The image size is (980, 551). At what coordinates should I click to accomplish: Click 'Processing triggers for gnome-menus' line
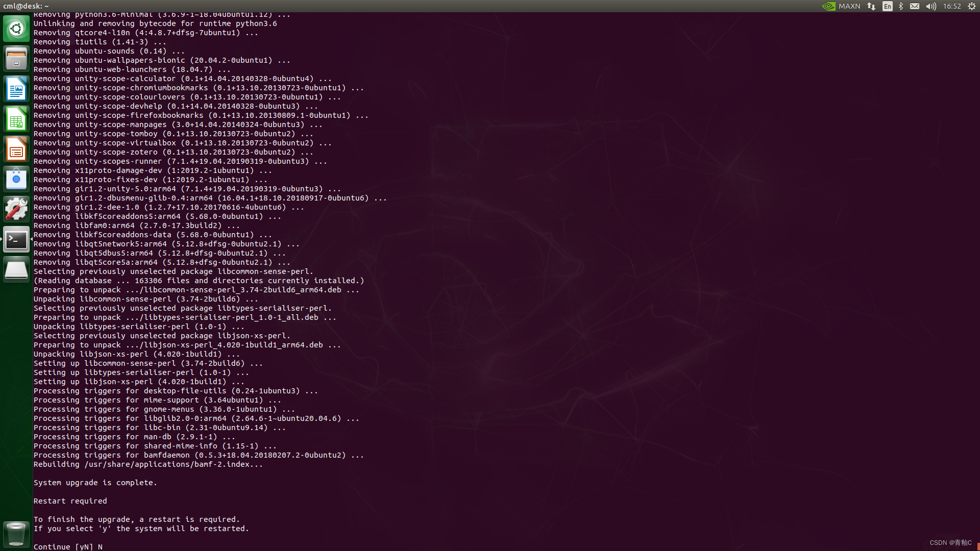click(164, 409)
